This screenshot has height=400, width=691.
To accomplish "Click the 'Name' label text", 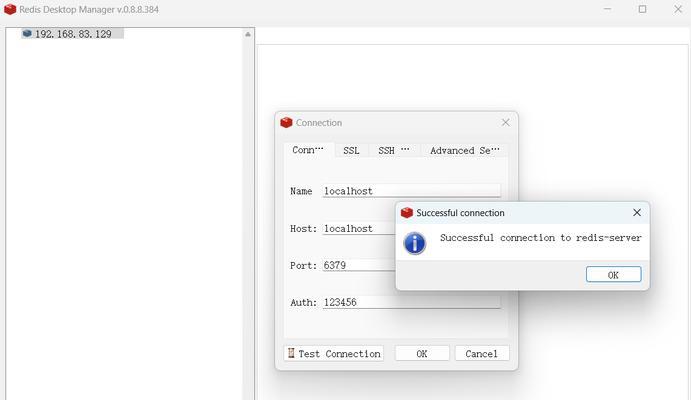I will 301,191.
